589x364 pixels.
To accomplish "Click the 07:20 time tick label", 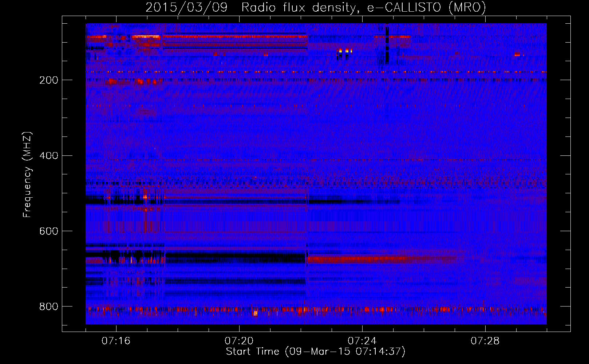I will coord(239,341).
